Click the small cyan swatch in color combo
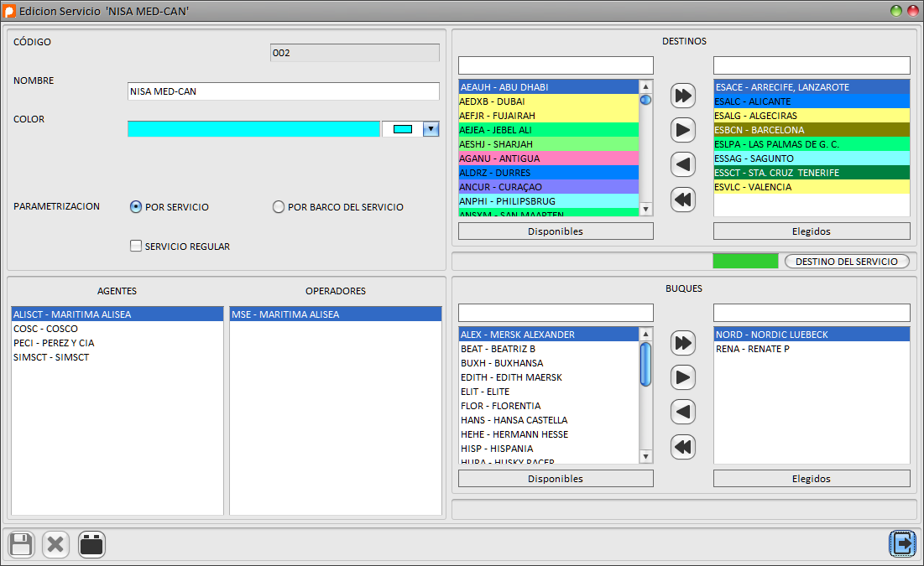The image size is (924, 566). [403, 129]
